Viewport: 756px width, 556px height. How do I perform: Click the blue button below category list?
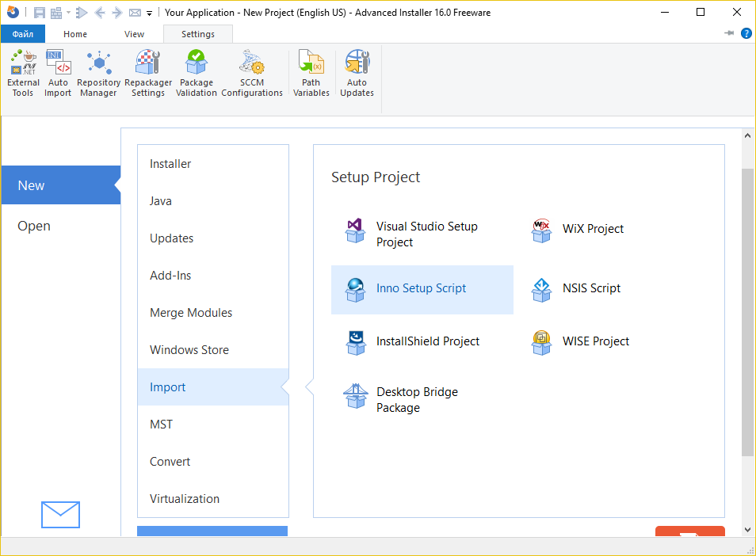(212, 531)
